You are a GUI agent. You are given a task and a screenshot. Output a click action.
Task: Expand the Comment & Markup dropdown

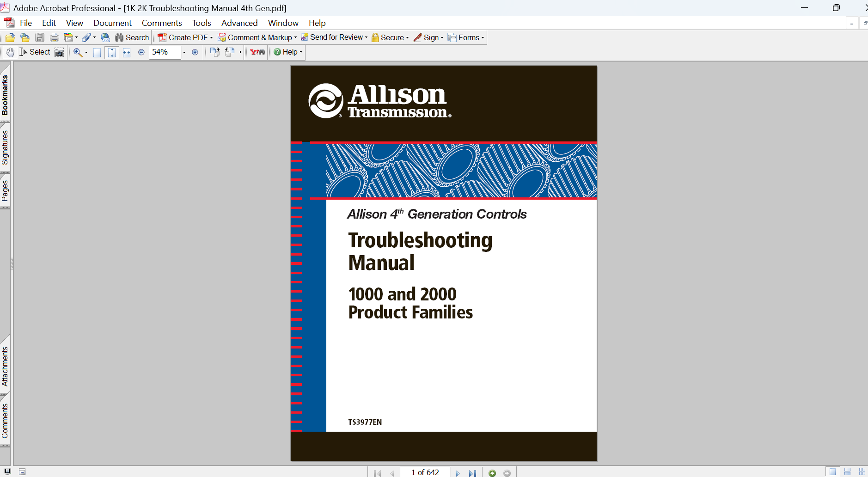pos(295,38)
